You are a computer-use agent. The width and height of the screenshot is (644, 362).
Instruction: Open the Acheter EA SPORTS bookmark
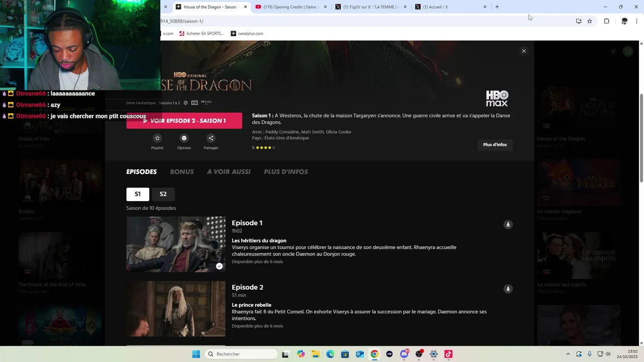[x=201, y=34]
